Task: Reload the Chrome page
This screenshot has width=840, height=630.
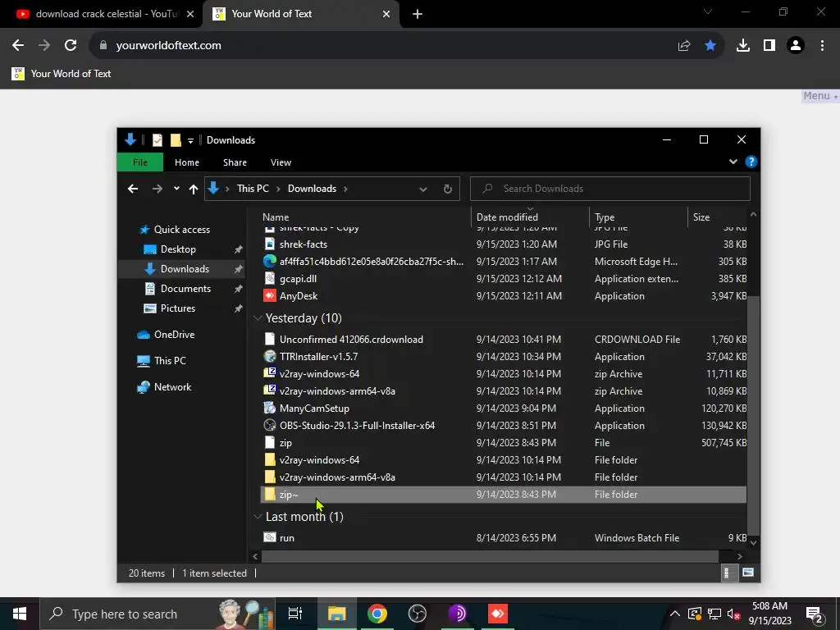Action: [x=71, y=46]
